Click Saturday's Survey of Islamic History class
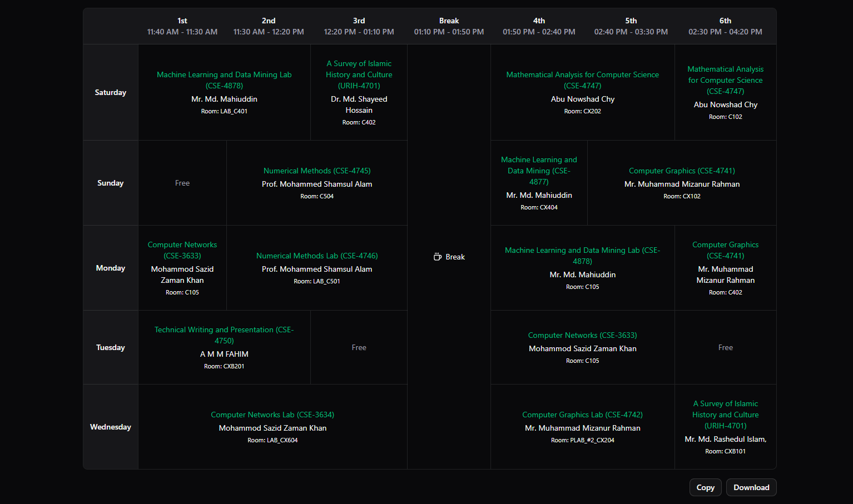 pyautogui.click(x=359, y=92)
